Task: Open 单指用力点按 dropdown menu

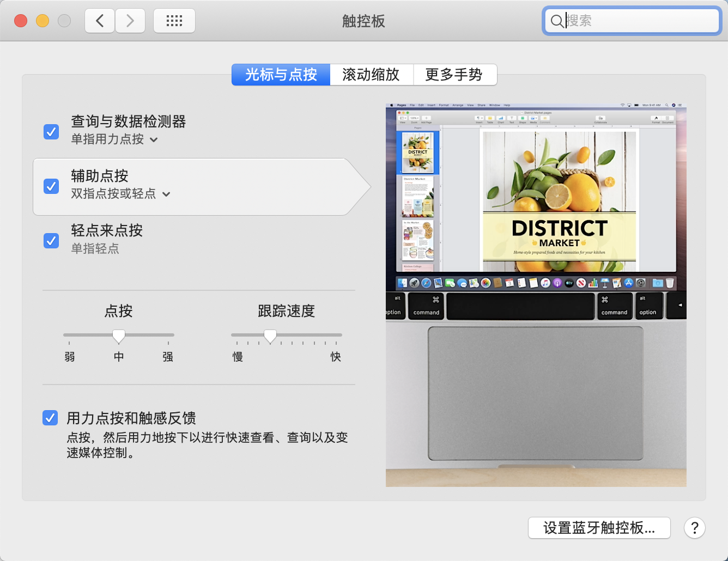Action: [114, 139]
